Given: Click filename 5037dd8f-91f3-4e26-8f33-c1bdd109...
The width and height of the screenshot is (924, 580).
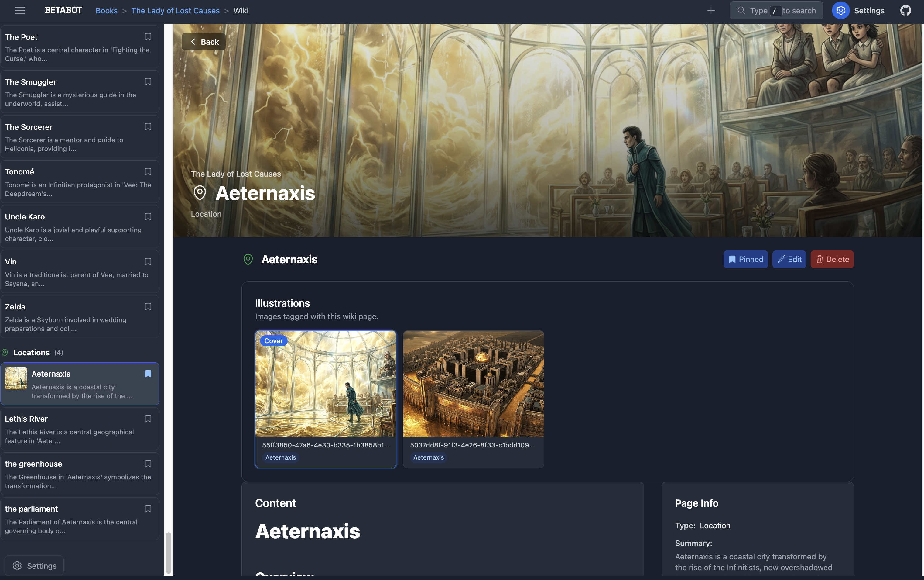Looking at the screenshot, I should [x=472, y=445].
